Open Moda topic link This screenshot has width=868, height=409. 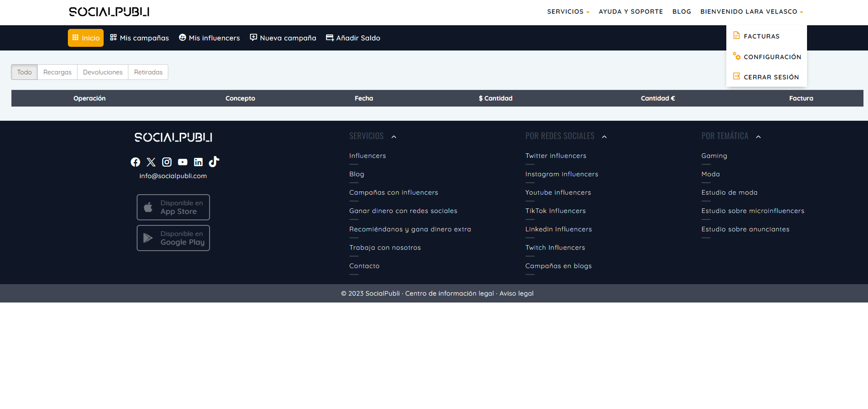click(711, 174)
